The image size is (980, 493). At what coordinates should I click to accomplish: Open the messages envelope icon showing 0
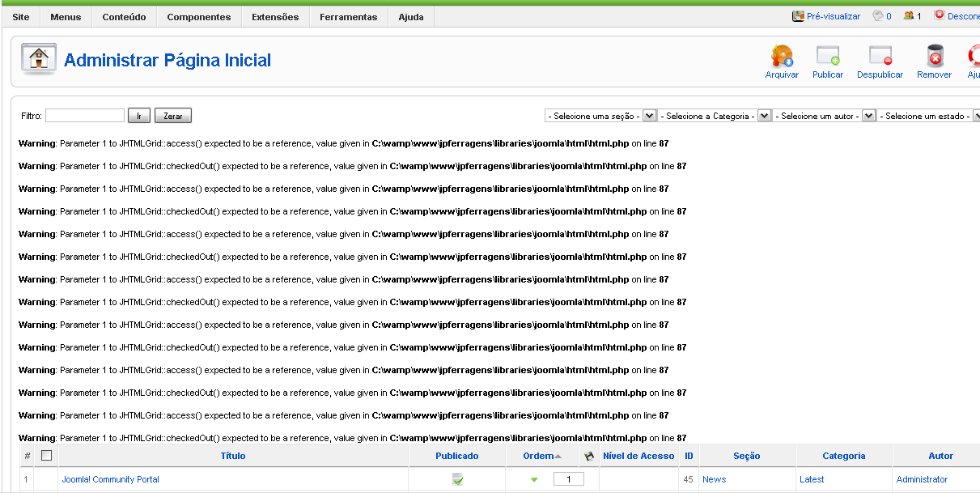[x=877, y=15]
